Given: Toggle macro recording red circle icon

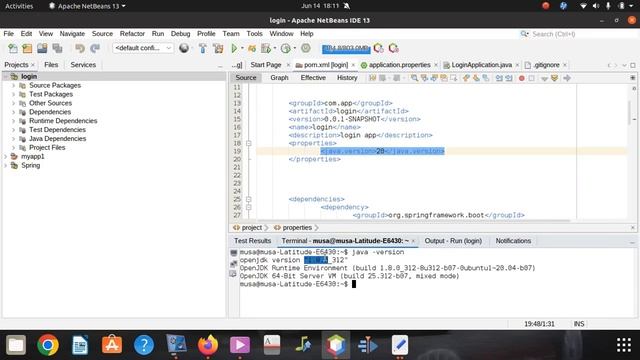Looking at the screenshot, I should point(522,78).
